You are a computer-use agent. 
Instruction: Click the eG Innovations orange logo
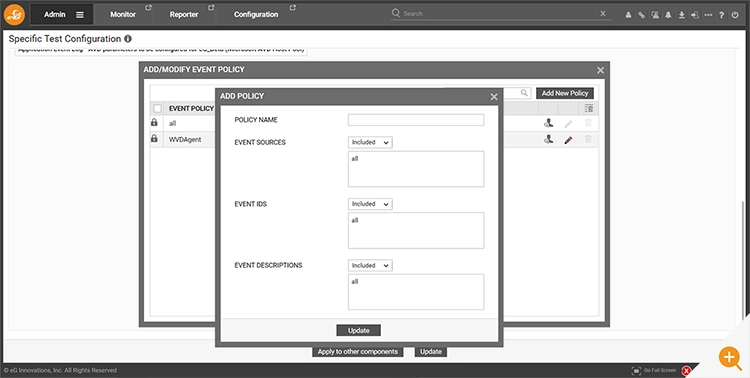14,14
